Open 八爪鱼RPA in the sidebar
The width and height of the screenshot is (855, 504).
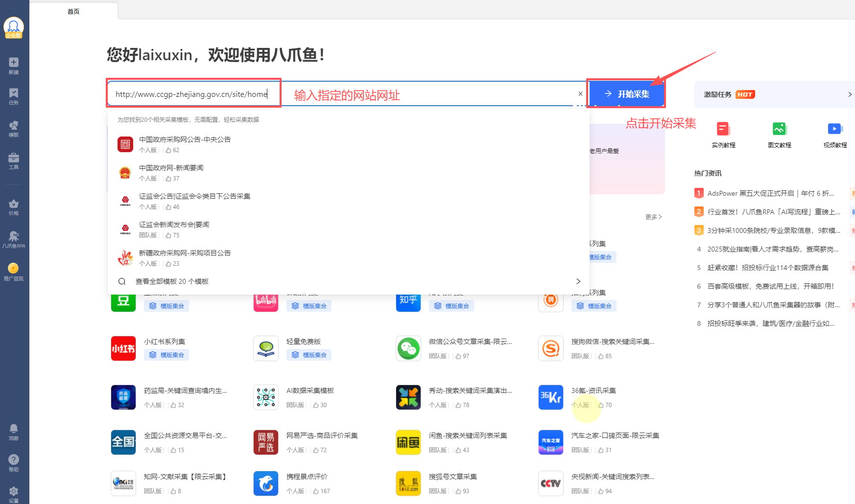click(14, 240)
